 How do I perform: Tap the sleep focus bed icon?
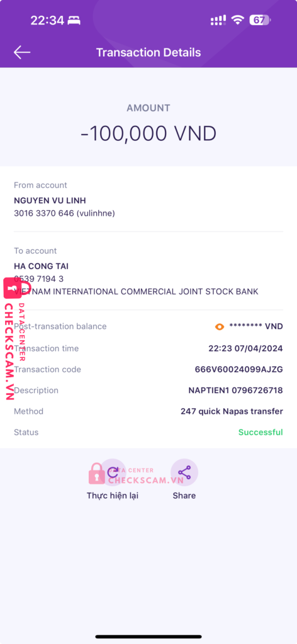[x=74, y=20]
